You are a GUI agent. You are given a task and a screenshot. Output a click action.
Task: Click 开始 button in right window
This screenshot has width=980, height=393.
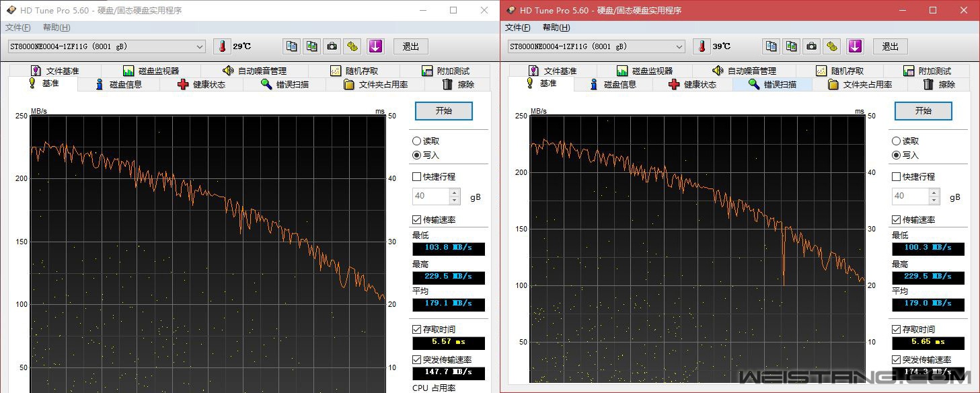(924, 111)
